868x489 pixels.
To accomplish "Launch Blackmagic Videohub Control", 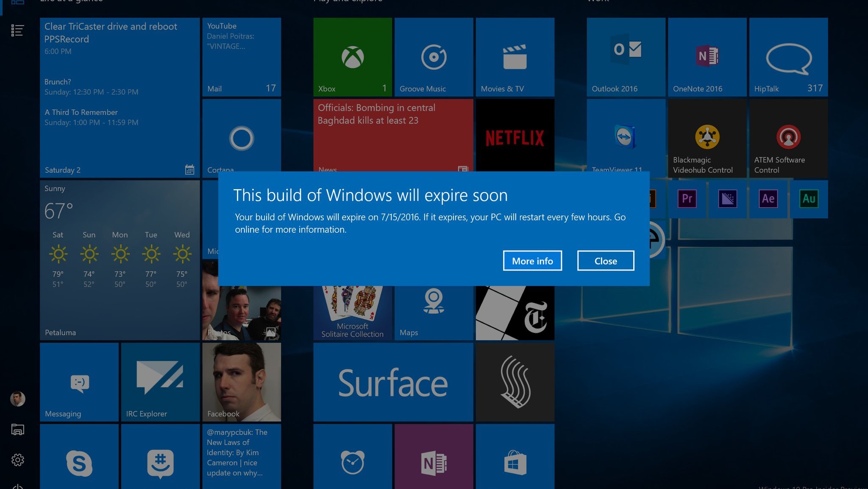I will coord(707,138).
